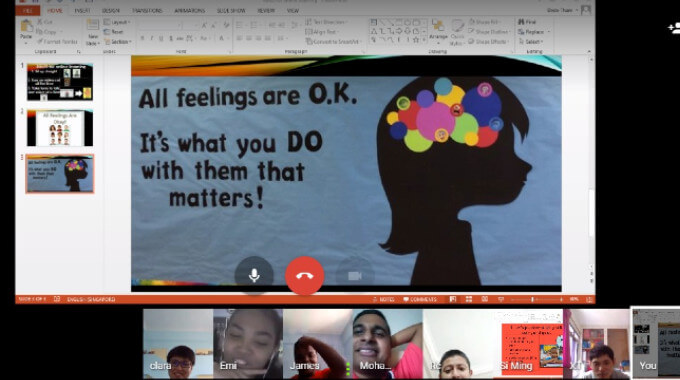Screen dimensions: 680x380
Task: Mute the microphone in the call
Action: point(254,275)
